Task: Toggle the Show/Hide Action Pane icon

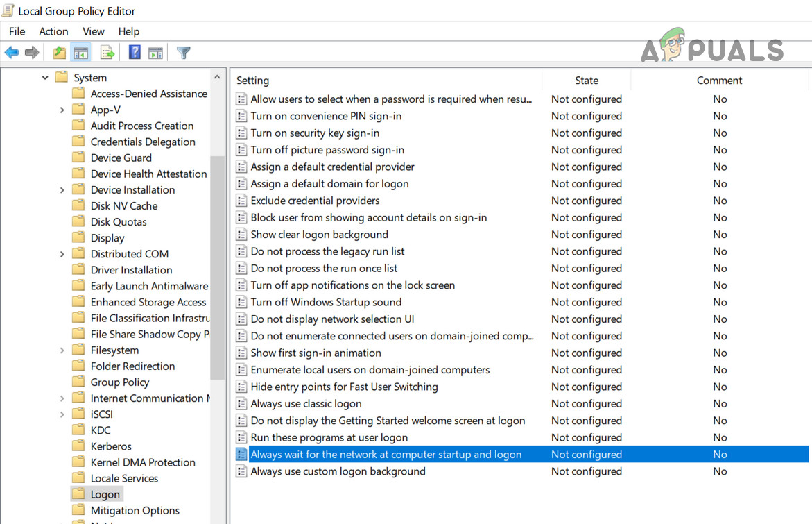Action: (x=155, y=53)
